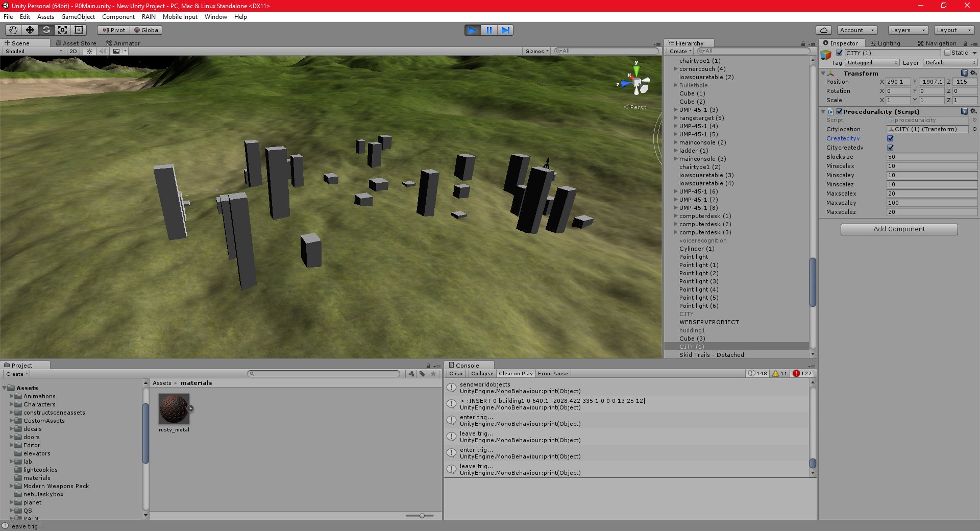The height and width of the screenshot is (531, 980).
Task: Open the Component menu
Action: click(118, 17)
